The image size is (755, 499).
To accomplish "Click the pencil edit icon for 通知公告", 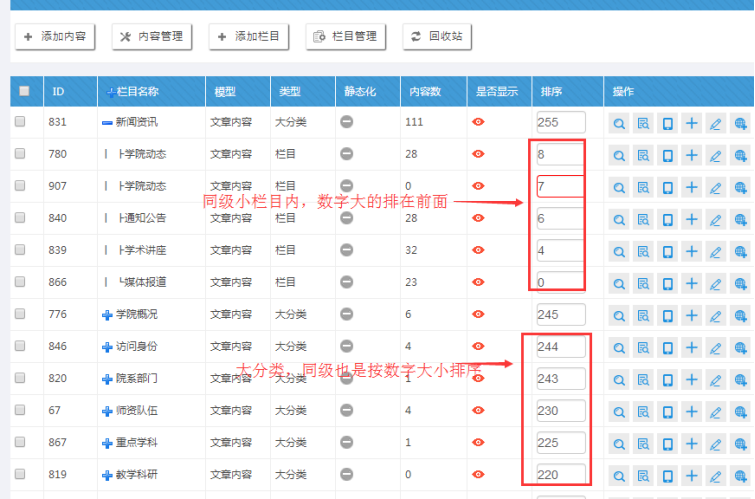I will (715, 219).
